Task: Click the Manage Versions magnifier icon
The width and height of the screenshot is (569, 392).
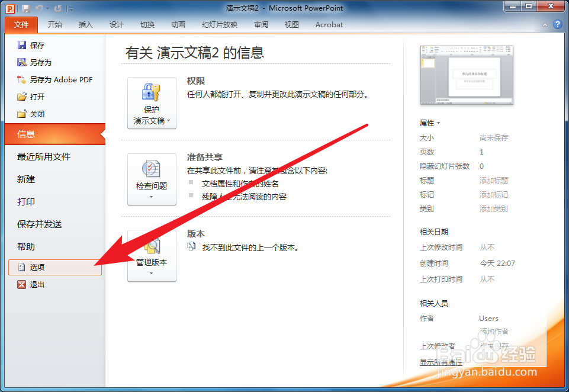Action: (x=152, y=246)
